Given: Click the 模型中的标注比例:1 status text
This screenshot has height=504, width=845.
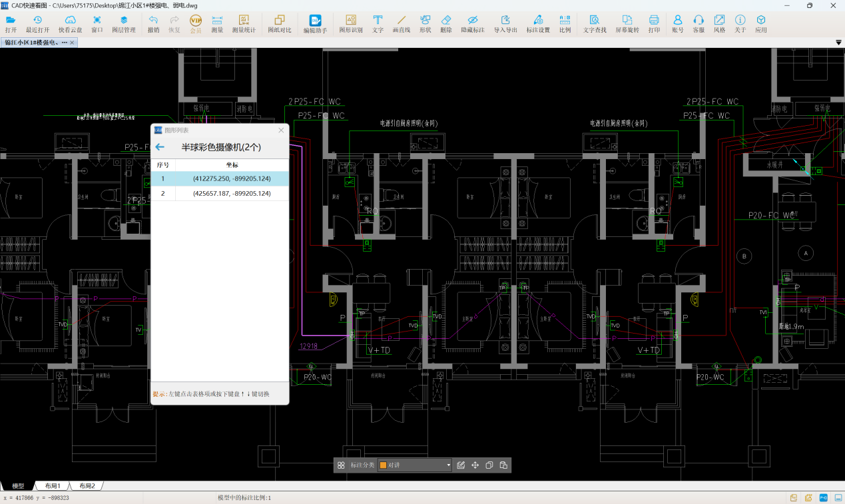Looking at the screenshot, I should [x=244, y=497].
